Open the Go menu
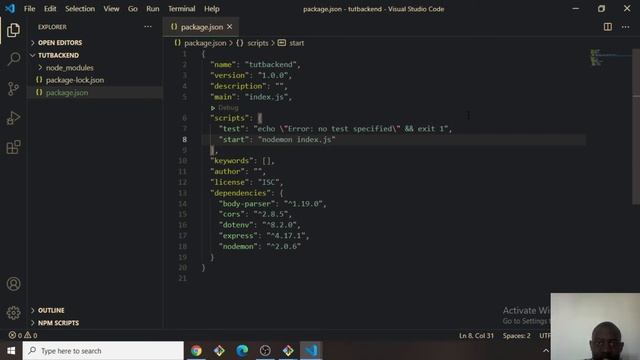640x360 pixels. click(x=133, y=9)
